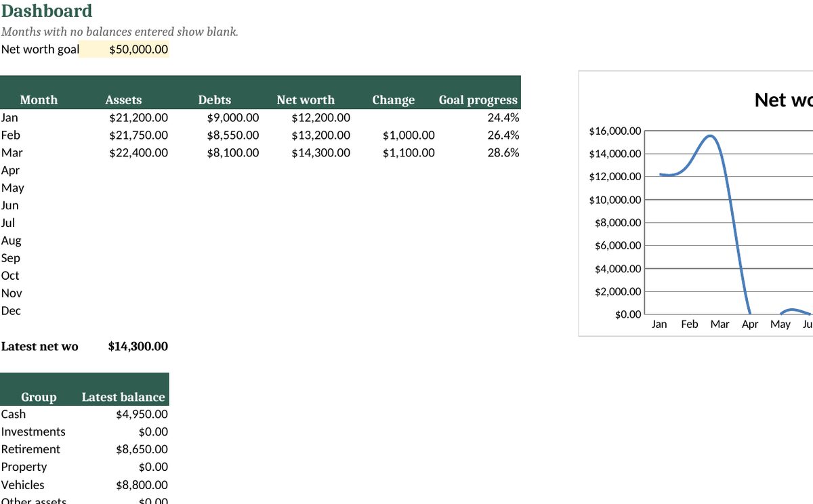The image size is (813, 504).
Task: Select Jan goal progress 24.4%
Action: point(503,117)
